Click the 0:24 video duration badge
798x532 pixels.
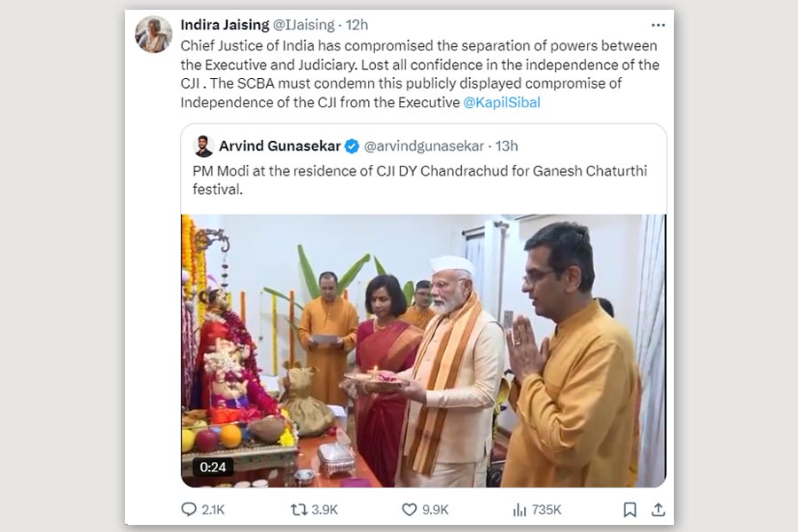coord(213,466)
